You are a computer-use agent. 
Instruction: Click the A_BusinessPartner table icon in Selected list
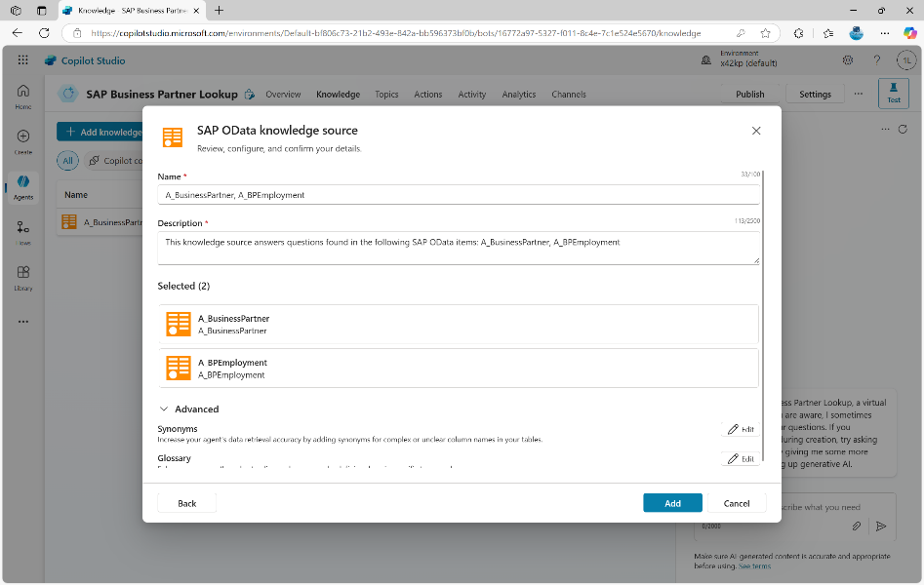point(178,324)
